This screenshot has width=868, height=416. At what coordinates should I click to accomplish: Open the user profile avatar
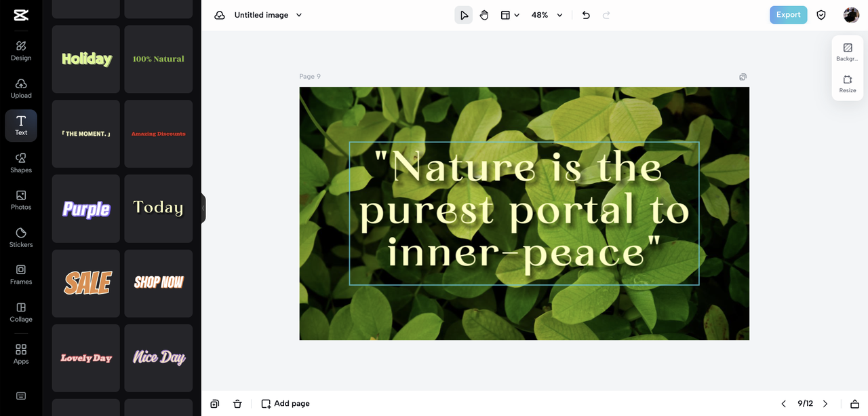pyautogui.click(x=851, y=15)
